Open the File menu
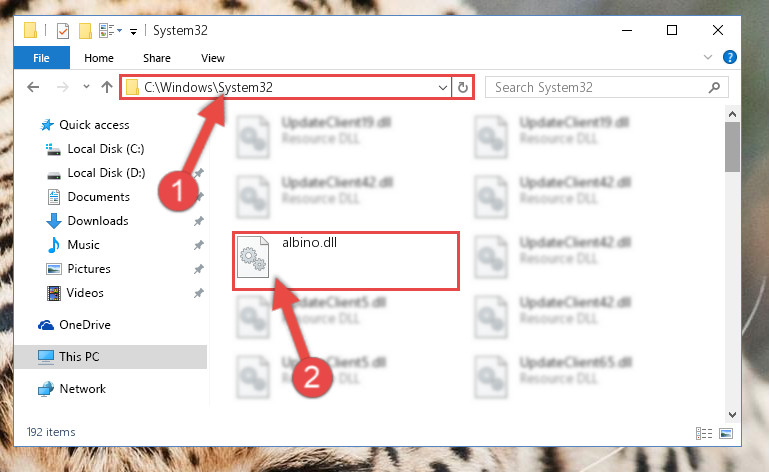Screen dimensions: 769x472 pyautogui.click(x=42, y=58)
